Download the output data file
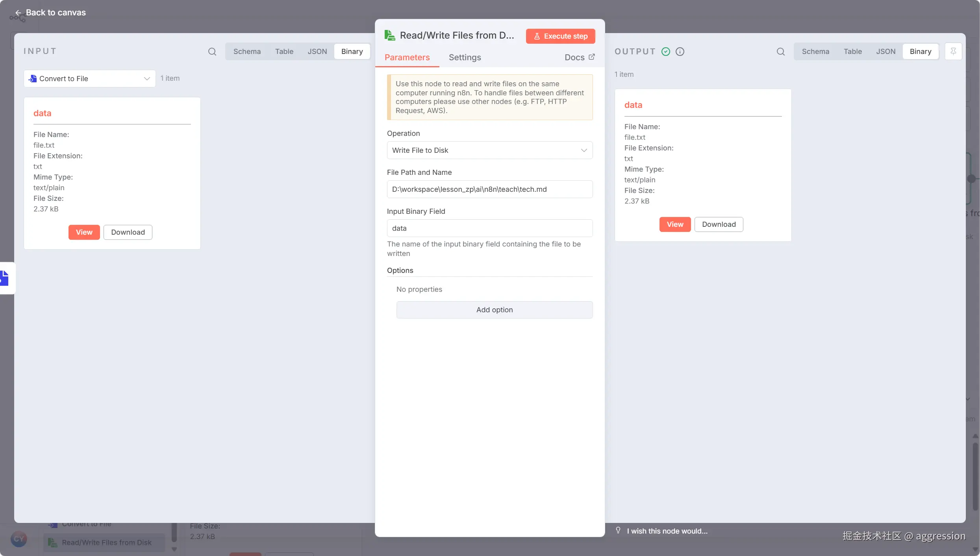 (x=719, y=224)
